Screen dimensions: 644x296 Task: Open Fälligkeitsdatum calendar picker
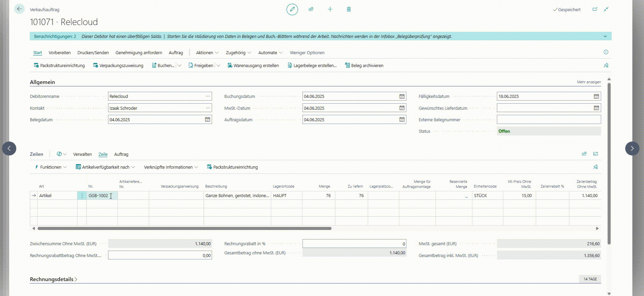(x=596, y=97)
